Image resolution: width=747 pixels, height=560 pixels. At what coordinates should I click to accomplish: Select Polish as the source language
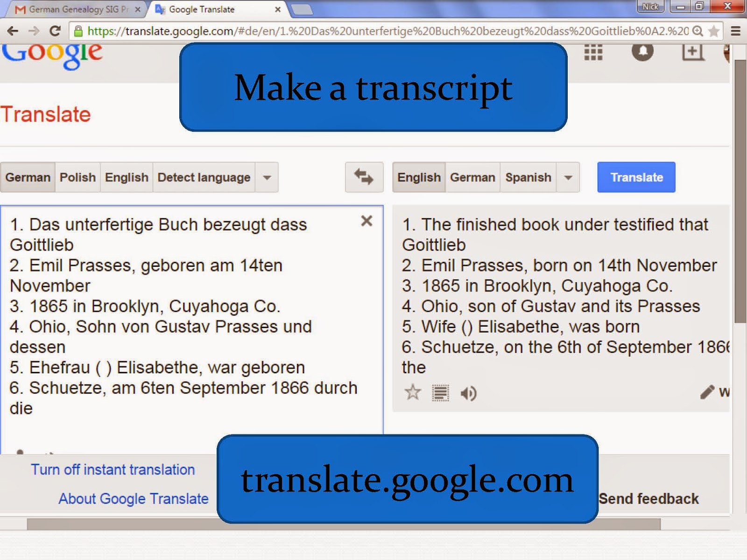[x=78, y=177]
